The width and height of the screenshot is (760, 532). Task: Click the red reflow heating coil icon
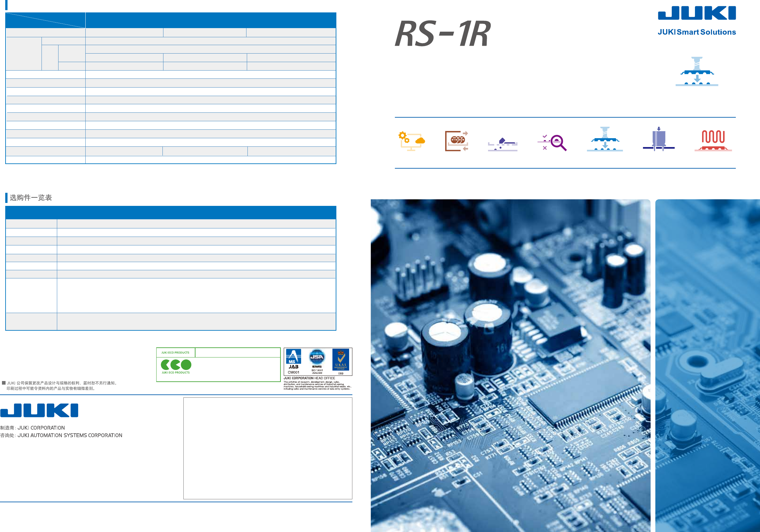tap(713, 141)
